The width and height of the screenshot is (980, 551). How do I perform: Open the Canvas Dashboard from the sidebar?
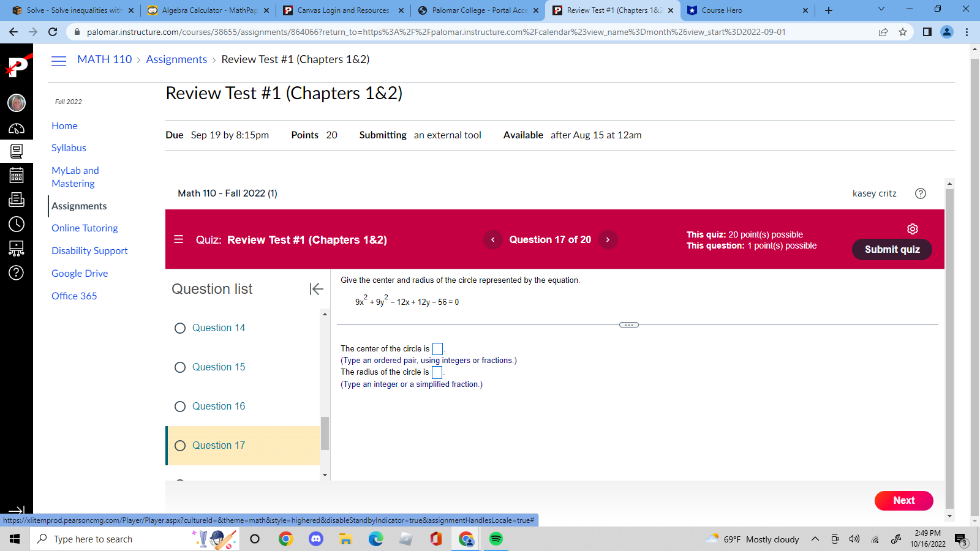(x=17, y=127)
